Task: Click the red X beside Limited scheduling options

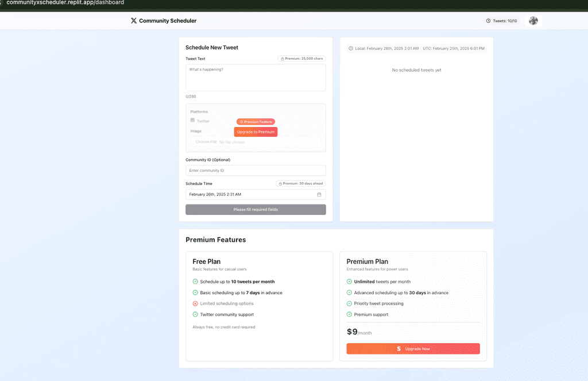Action: (195, 303)
